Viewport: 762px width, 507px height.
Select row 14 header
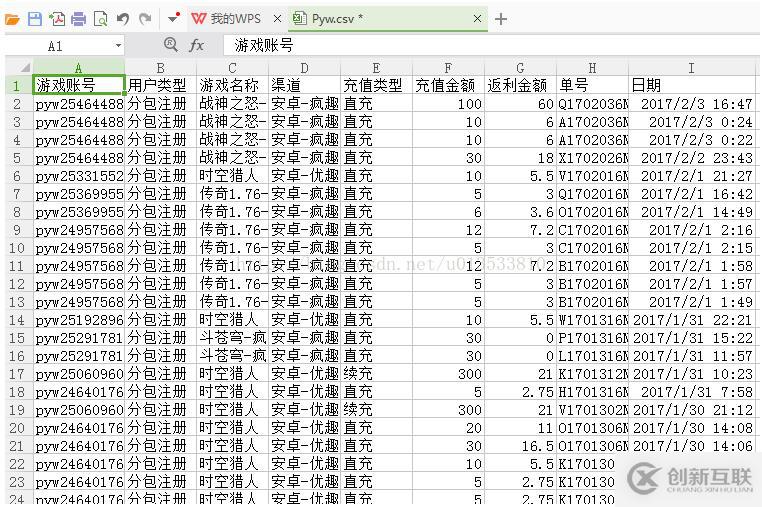[17, 320]
